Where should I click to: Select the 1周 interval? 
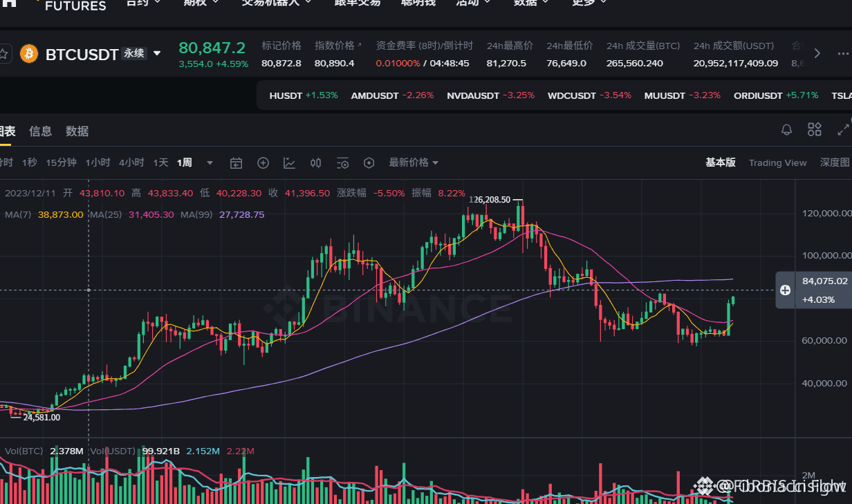pyautogui.click(x=184, y=162)
